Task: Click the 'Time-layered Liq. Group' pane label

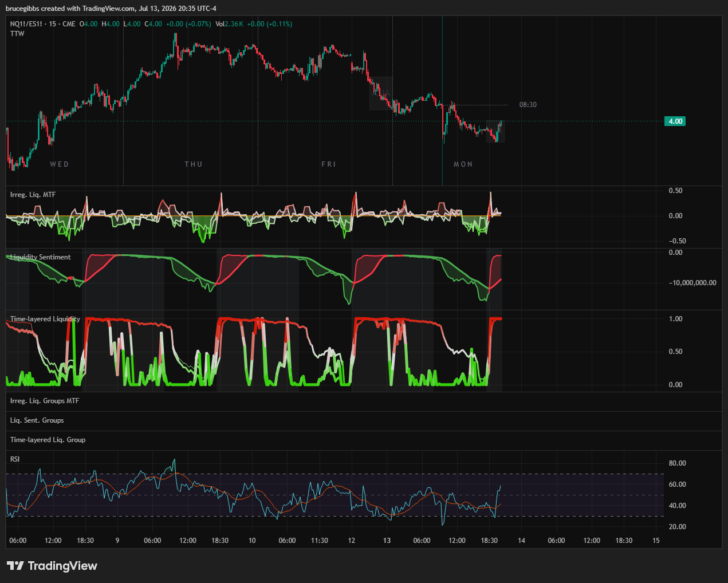Action: tap(48, 440)
